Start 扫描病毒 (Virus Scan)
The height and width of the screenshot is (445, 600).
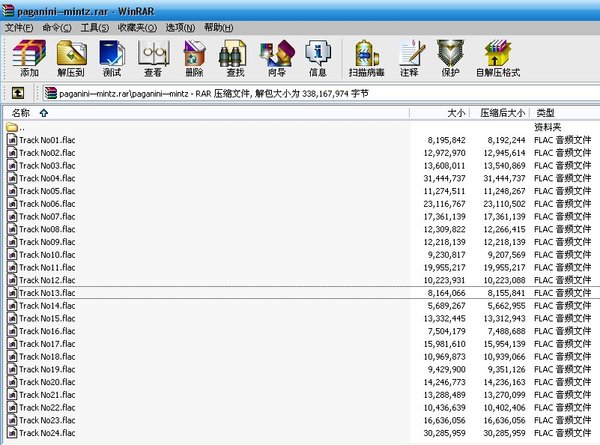pyautogui.click(x=367, y=58)
